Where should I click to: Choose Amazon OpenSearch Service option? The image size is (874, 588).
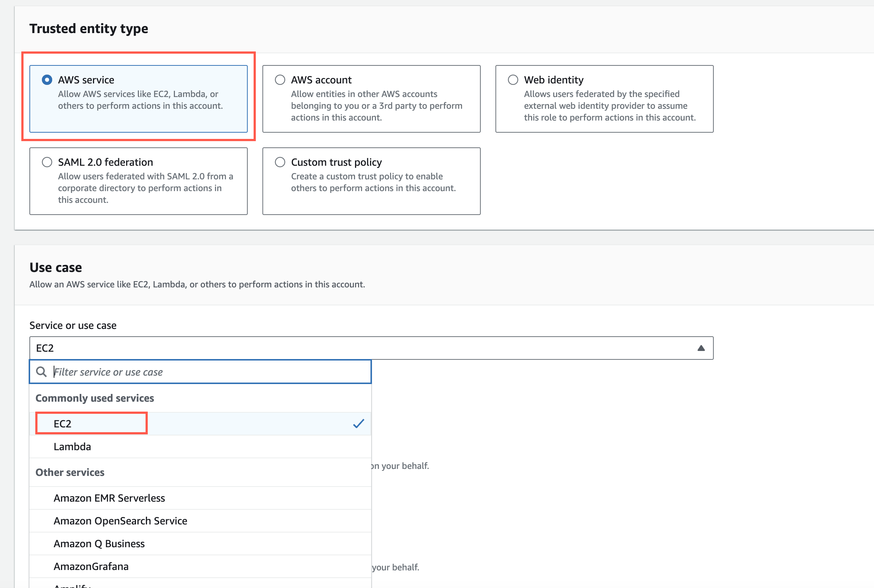coord(200,521)
